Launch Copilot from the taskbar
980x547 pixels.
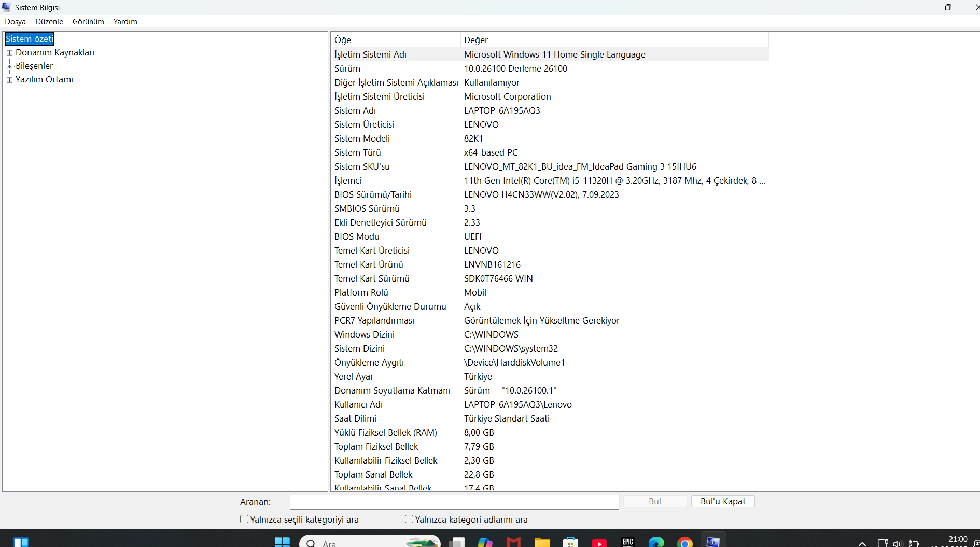click(485, 542)
